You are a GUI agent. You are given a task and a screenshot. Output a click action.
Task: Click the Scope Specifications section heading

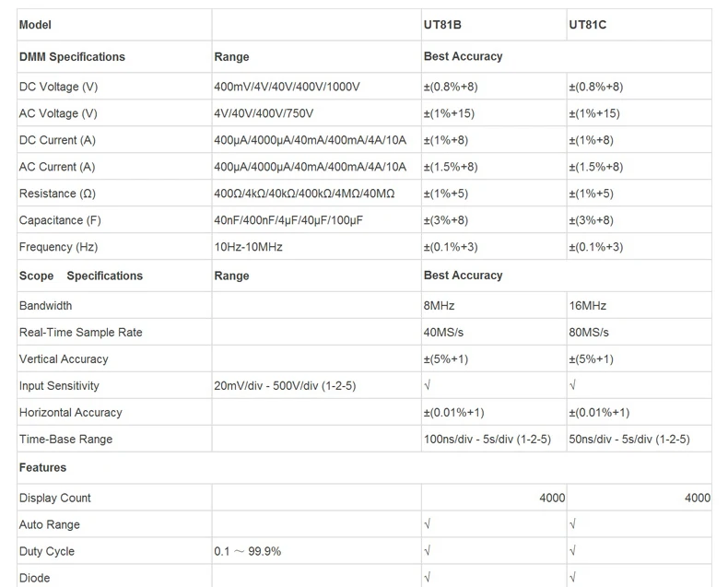point(81,276)
